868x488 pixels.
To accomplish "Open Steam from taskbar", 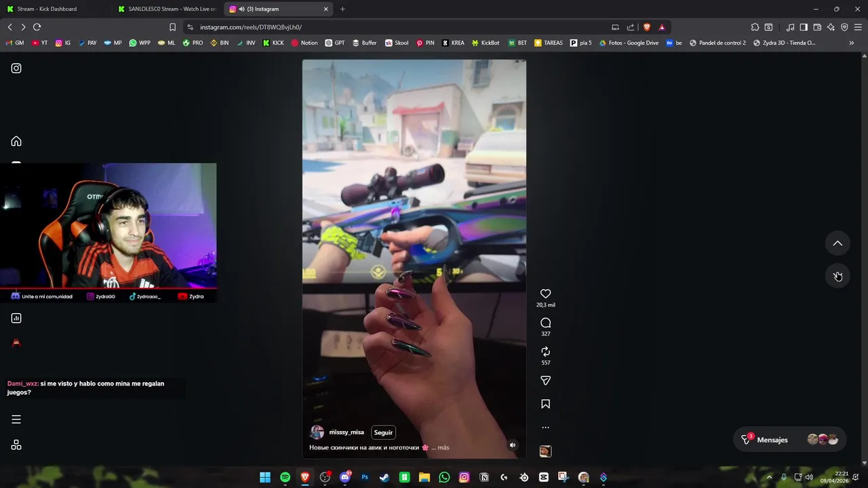I will click(x=384, y=477).
